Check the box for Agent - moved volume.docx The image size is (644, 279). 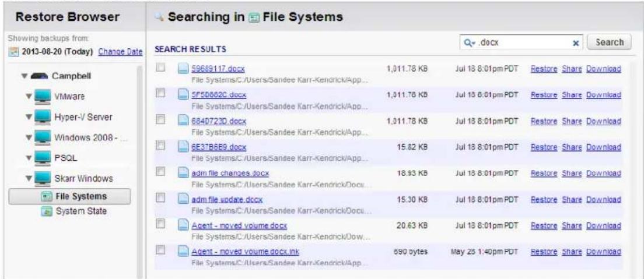(160, 224)
